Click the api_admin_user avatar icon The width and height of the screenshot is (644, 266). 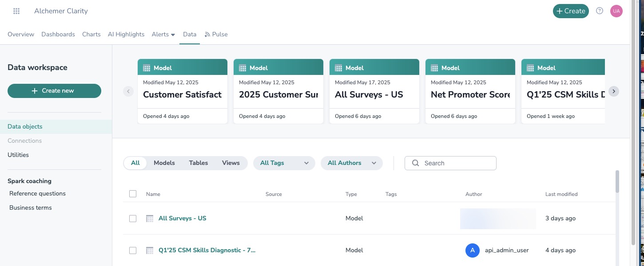tap(472, 250)
